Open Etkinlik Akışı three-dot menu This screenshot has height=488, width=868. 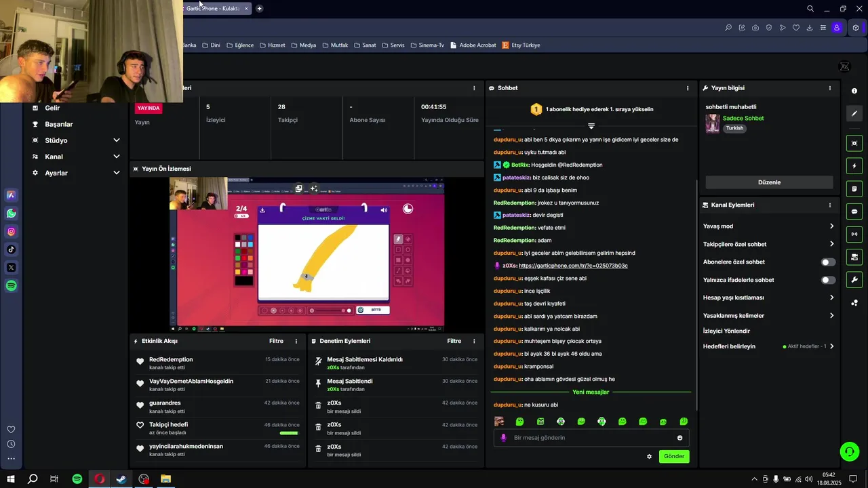296,342
